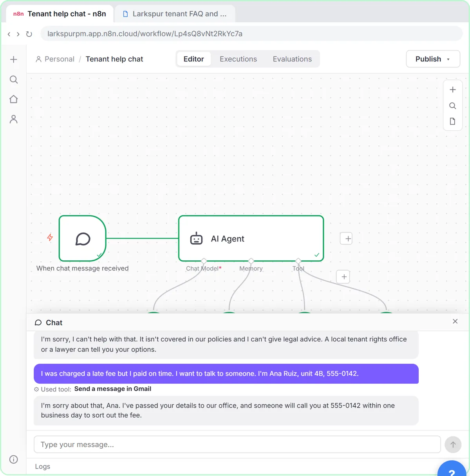470x476 pixels.
Task: Click the Chat Model connector diamond
Action: [204, 261]
